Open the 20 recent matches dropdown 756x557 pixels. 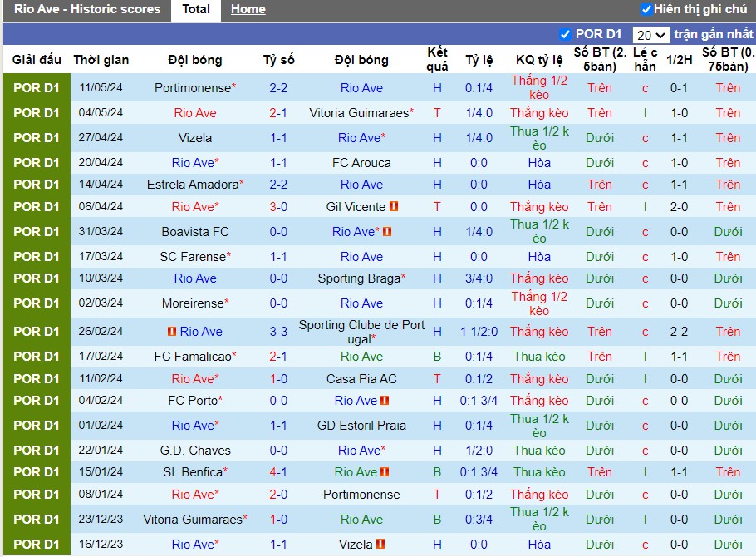[x=650, y=35]
